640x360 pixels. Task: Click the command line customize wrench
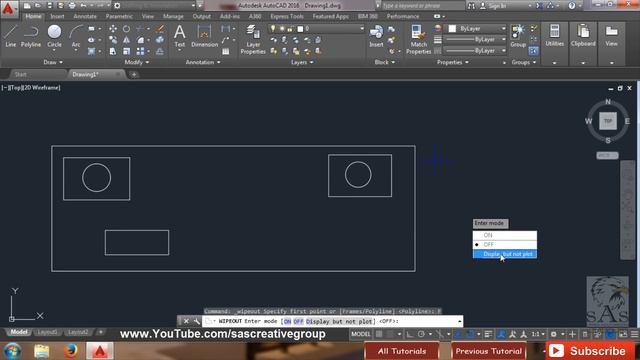pyautogui.click(x=196, y=321)
